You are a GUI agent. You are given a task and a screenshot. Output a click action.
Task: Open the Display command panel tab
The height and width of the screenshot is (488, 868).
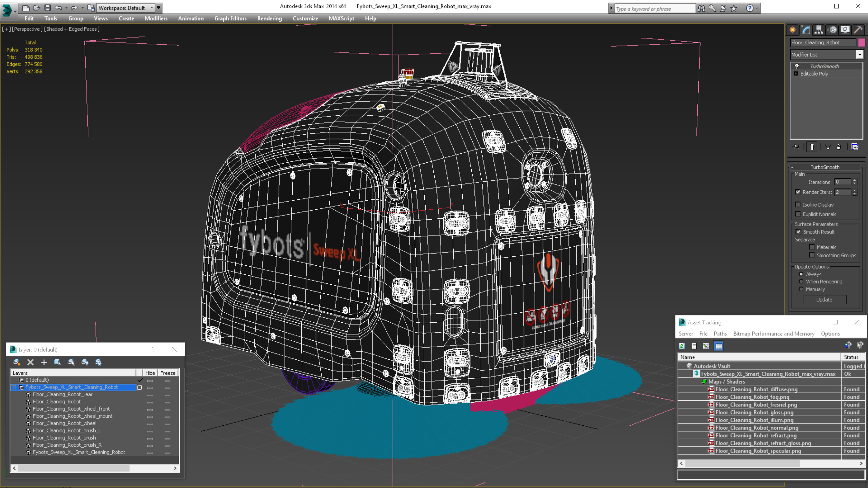(x=845, y=30)
